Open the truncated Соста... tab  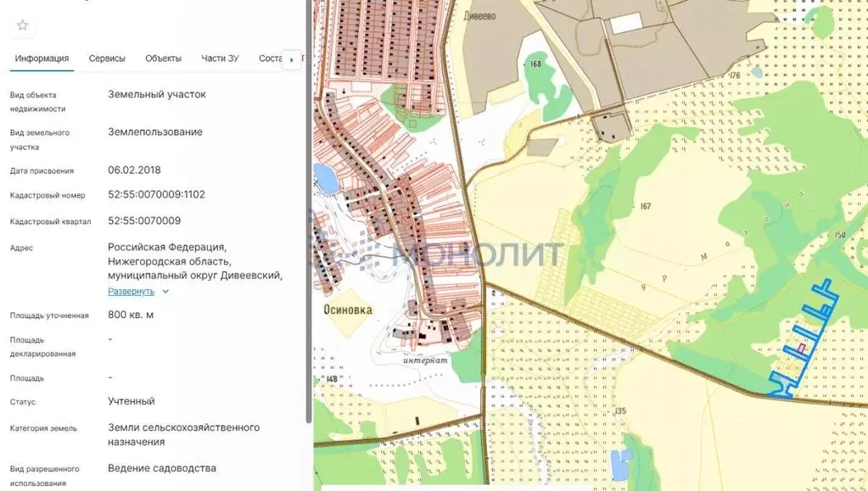point(271,59)
